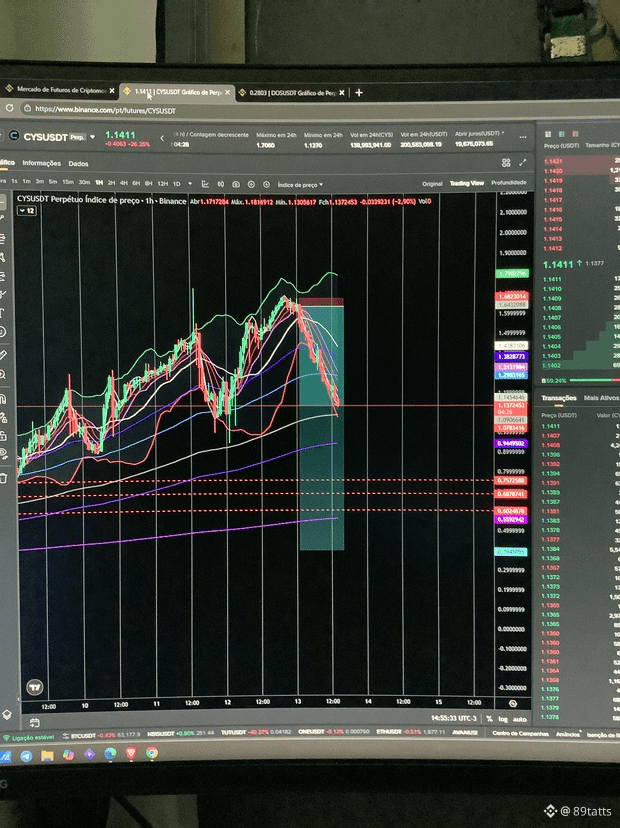Switch chart to Profundidade view
The image size is (620, 828).
click(509, 182)
